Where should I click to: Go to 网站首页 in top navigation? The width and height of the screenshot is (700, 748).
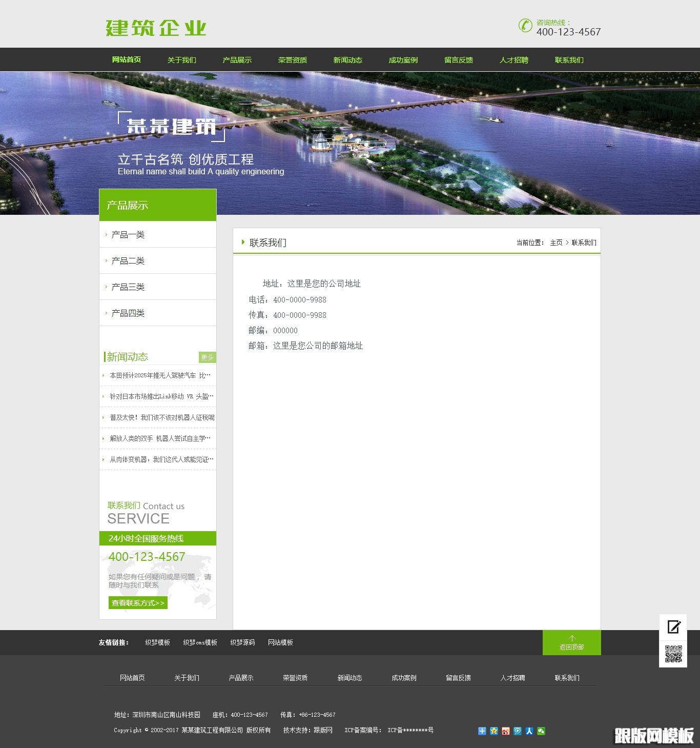click(127, 60)
